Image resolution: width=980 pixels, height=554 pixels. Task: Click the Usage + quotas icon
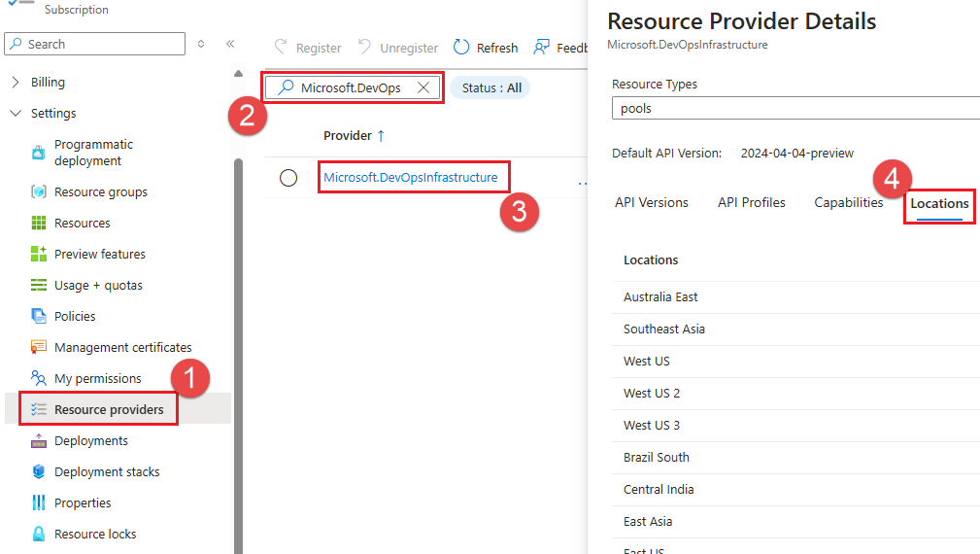pyautogui.click(x=39, y=286)
